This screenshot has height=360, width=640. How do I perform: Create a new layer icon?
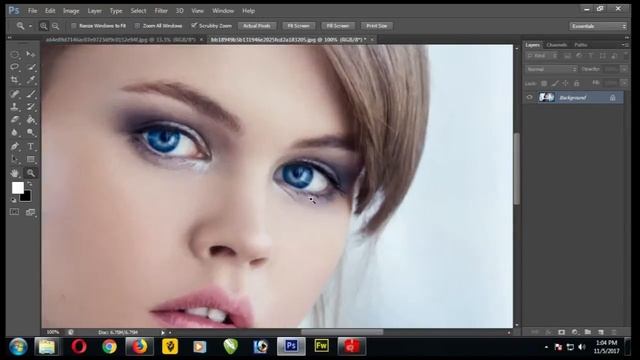point(601,332)
